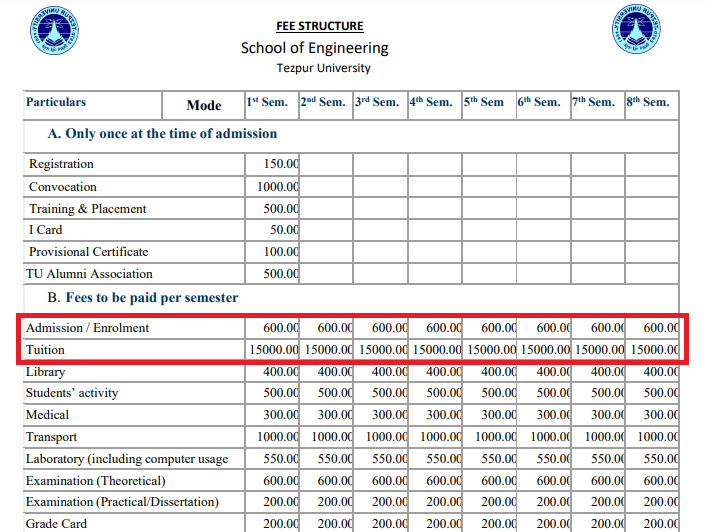Click Registration fee value 150.00
707x532 pixels.
coord(281,164)
